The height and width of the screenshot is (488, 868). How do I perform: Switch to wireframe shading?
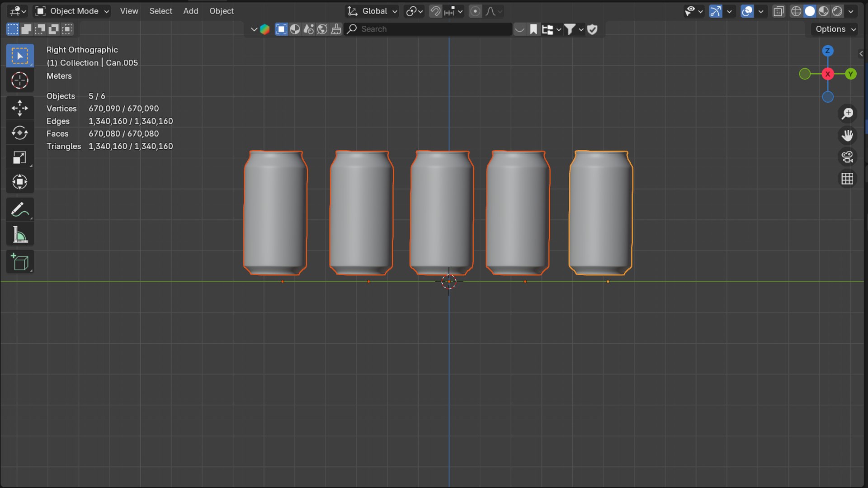796,11
